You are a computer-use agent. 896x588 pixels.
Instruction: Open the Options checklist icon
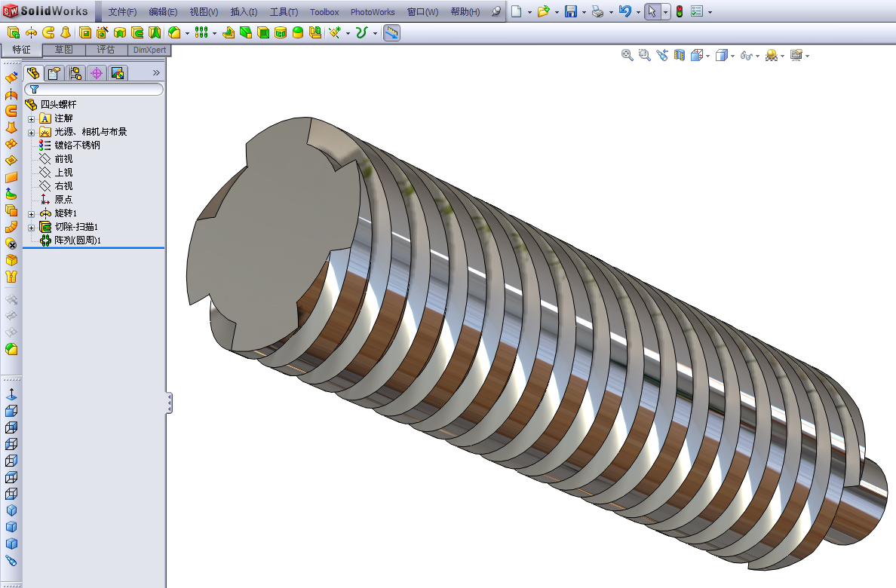click(697, 11)
